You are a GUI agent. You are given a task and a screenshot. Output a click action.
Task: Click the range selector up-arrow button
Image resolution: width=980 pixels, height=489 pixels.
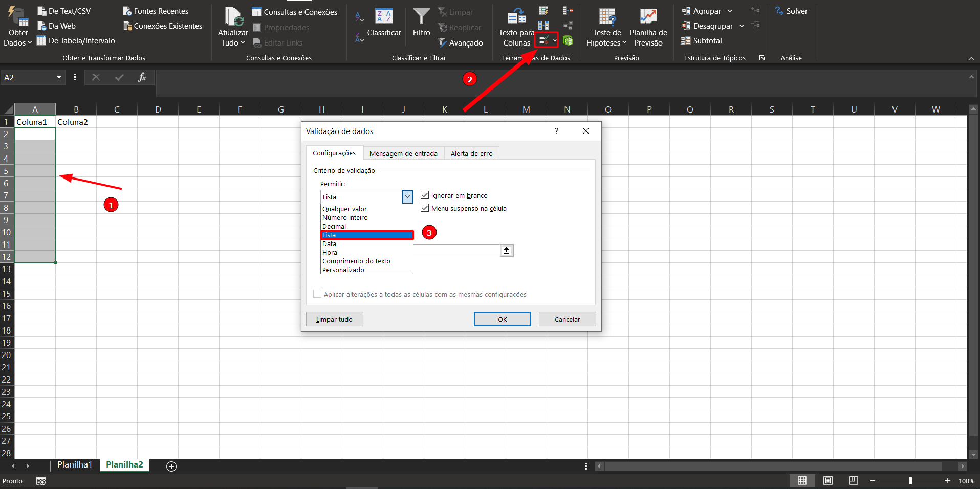click(506, 250)
